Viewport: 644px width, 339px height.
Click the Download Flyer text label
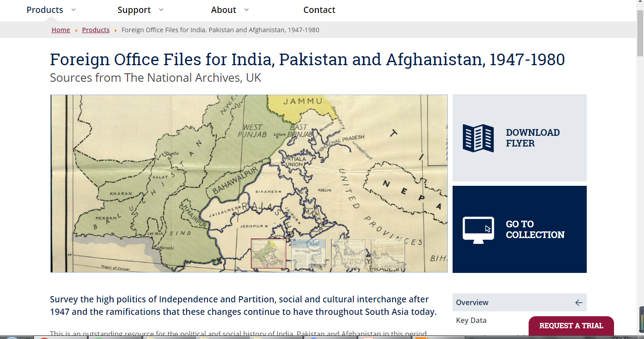(x=533, y=138)
